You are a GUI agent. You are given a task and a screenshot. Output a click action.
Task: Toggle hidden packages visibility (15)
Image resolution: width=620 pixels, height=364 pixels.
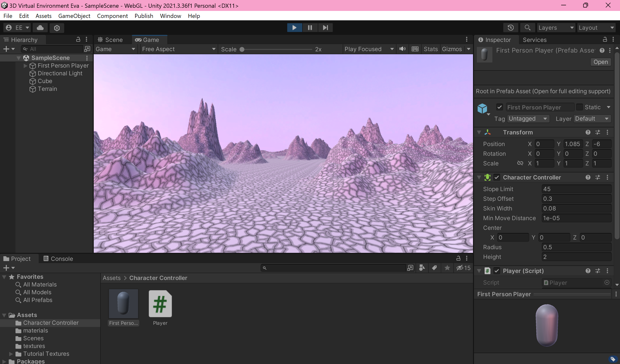(463, 268)
